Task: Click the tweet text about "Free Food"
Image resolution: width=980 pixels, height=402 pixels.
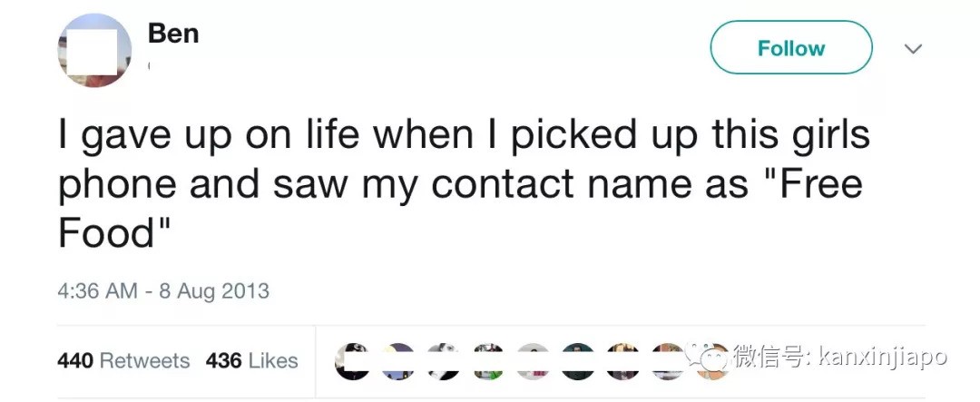Action: 463,184
